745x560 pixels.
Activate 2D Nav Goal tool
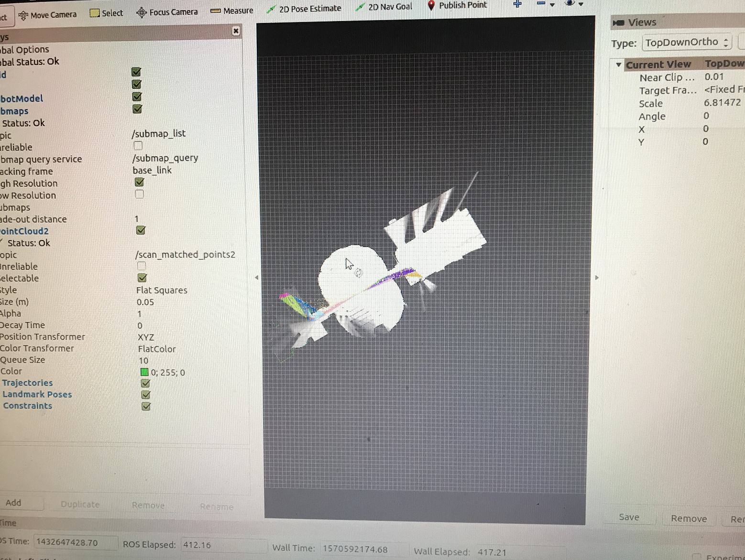tap(384, 7)
